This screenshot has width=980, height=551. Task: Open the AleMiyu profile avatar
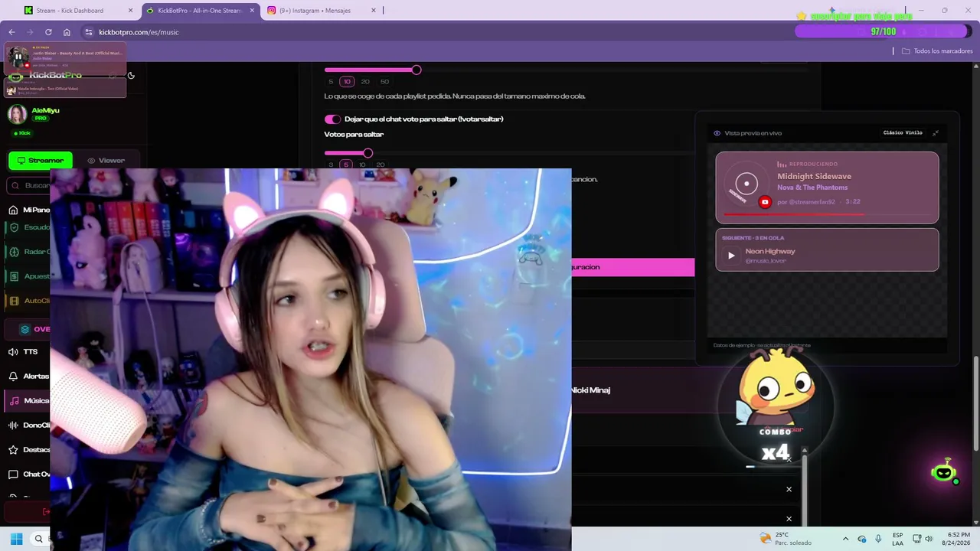tap(17, 114)
